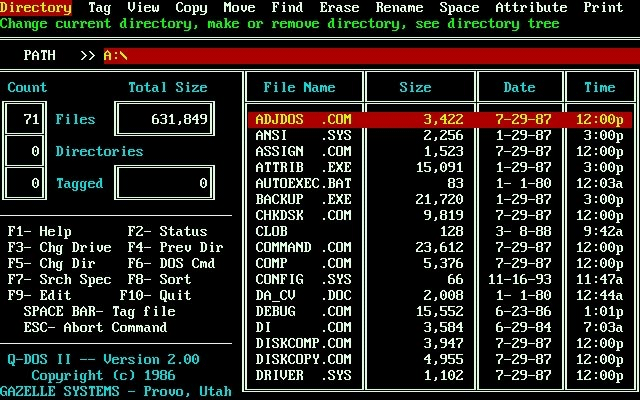The width and height of the screenshot is (640, 400).
Task: Choose the Copy menu command
Action: [x=191, y=7]
